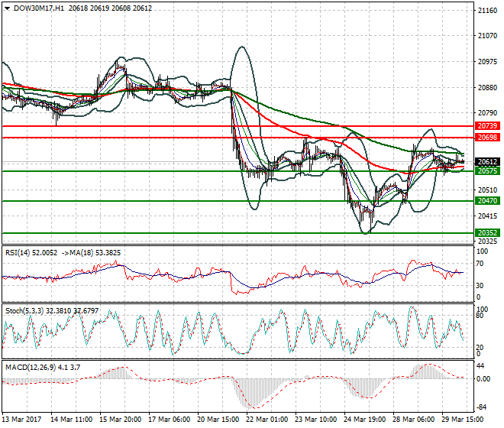The image size is (504, 428).
Task: Select the 22 Mar 01:00 time label
Action: coord(267,420)
